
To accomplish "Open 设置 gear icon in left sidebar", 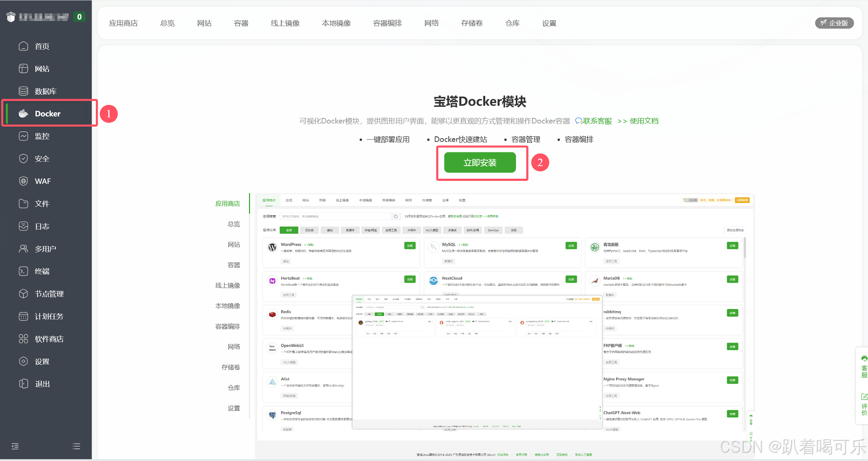I will [24, 361].
